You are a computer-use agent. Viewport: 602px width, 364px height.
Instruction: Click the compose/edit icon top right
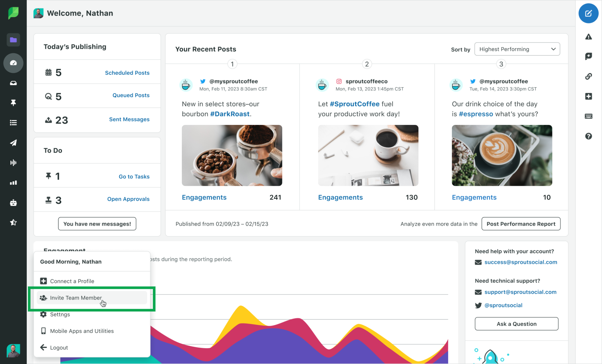point(589,13)
